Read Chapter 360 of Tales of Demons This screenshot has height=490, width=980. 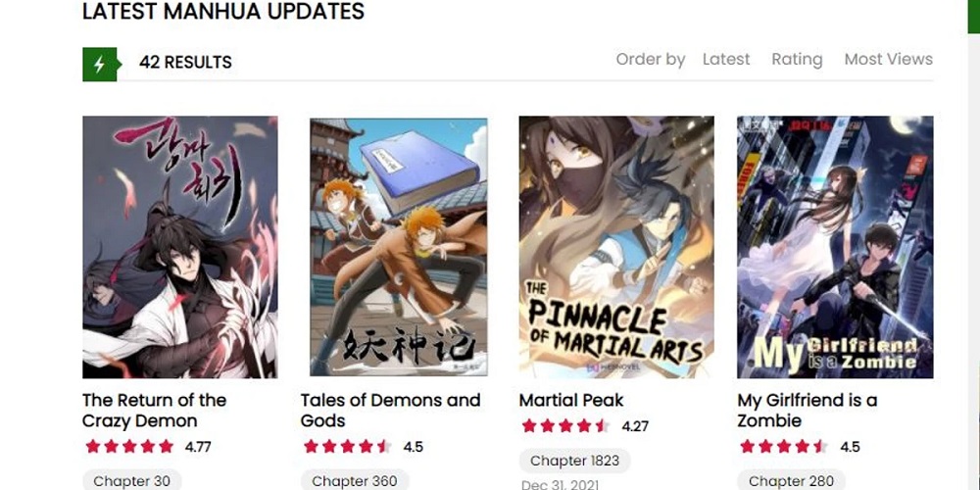355,480
